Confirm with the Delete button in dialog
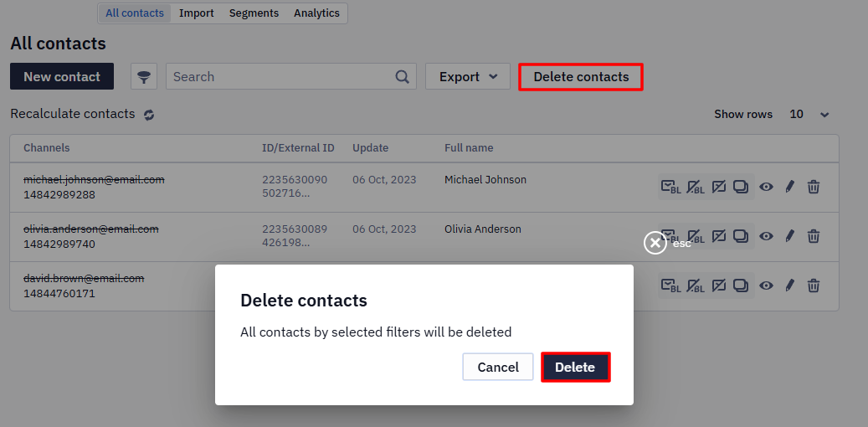 coord(575,368)
